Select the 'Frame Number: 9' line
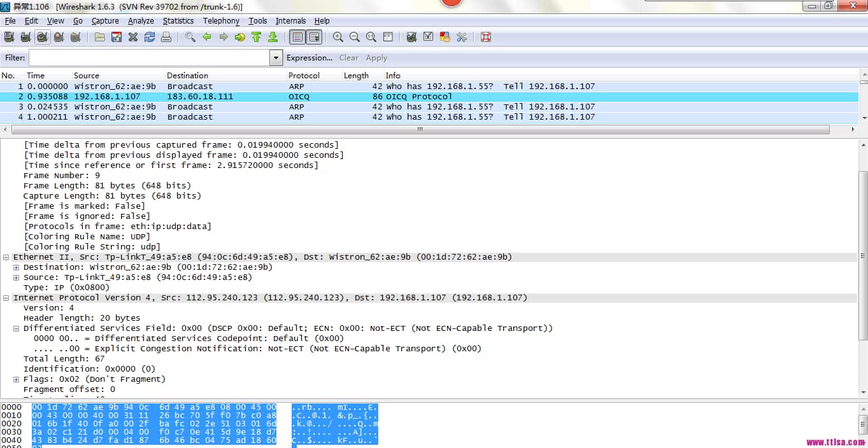The width and height of the screenshot is (868, 448). point(62,176)
